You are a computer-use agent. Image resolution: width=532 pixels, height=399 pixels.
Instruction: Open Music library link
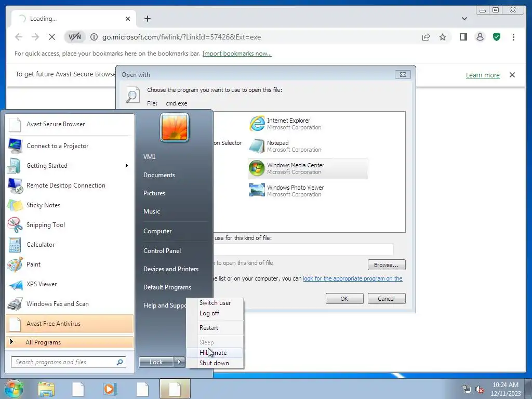pos(152,211)
